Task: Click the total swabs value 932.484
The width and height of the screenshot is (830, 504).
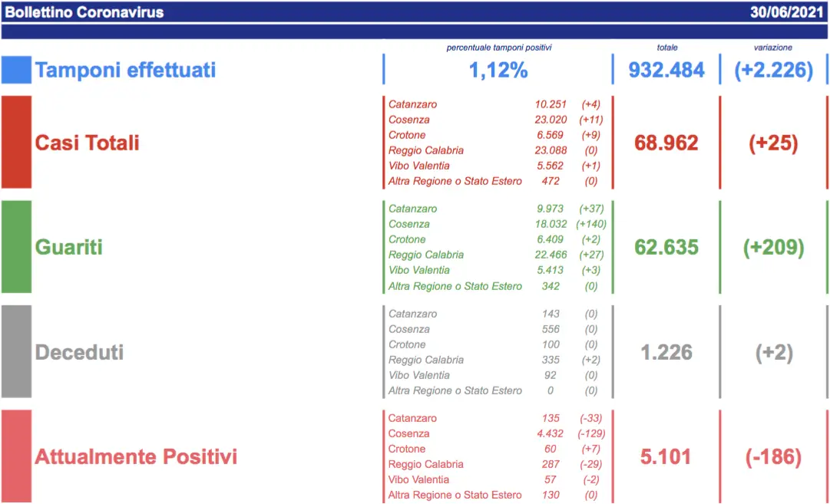Action: 666,71
